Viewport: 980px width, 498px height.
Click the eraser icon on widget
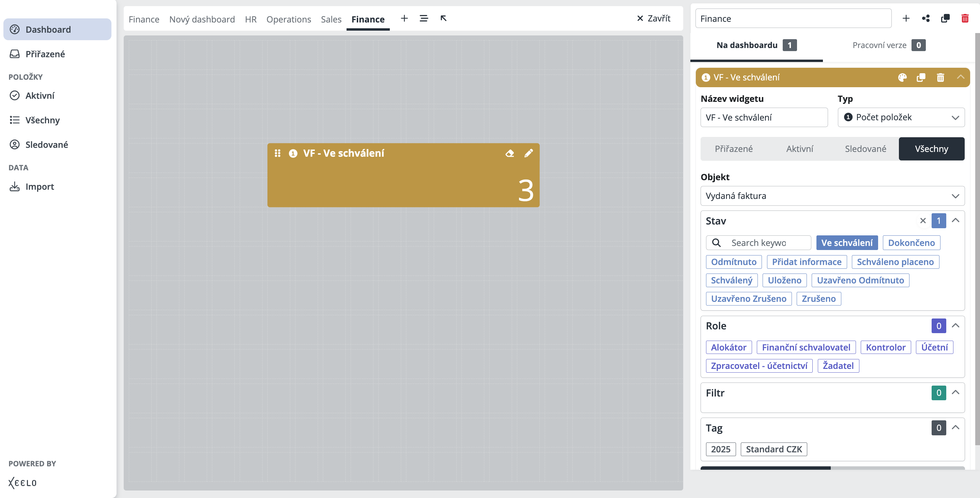[509, 153]
